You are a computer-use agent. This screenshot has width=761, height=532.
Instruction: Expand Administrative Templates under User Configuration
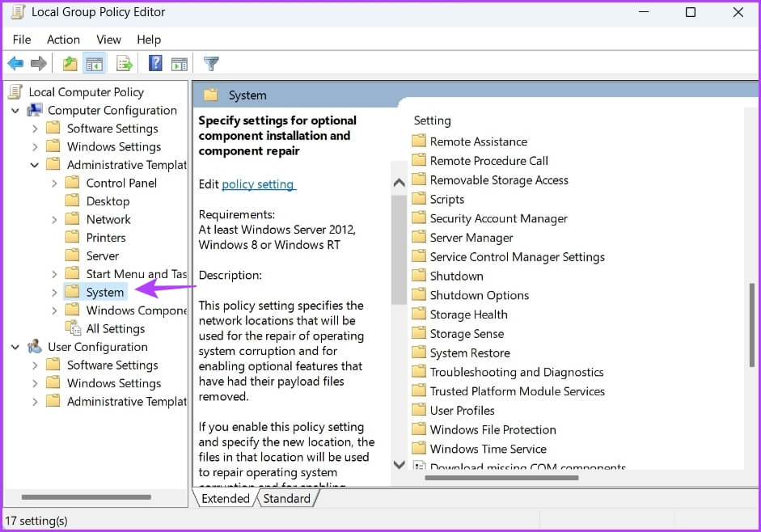(35, 402)
